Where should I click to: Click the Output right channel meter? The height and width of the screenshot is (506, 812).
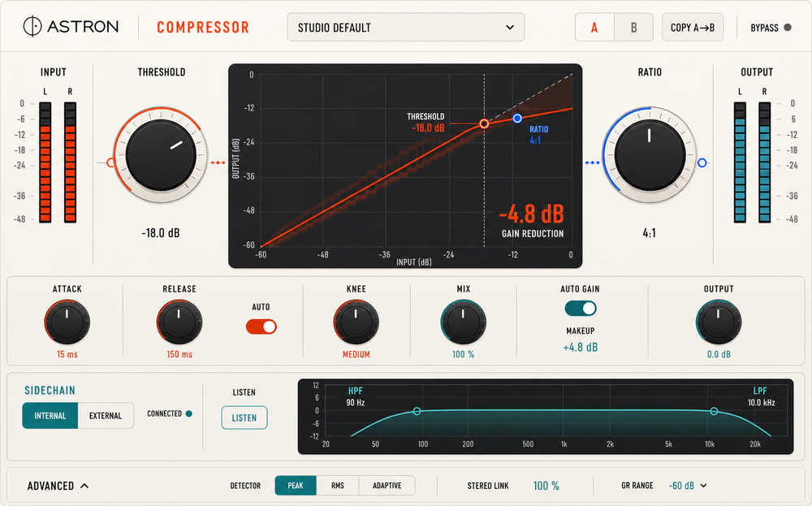point(764,162)
